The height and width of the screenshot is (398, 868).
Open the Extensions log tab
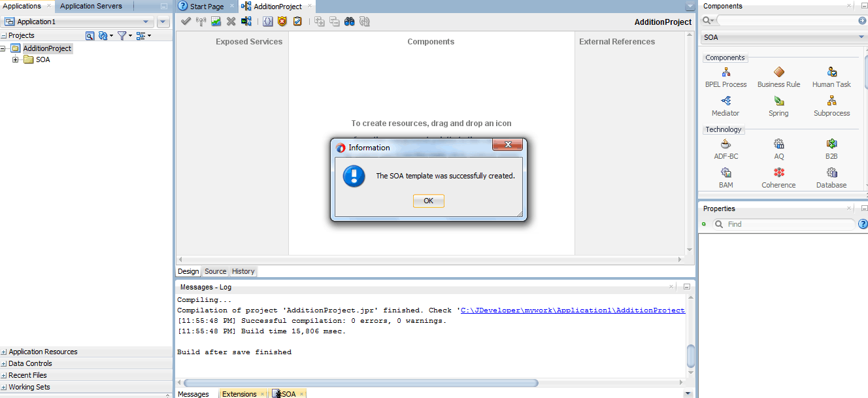click(239, 394)
